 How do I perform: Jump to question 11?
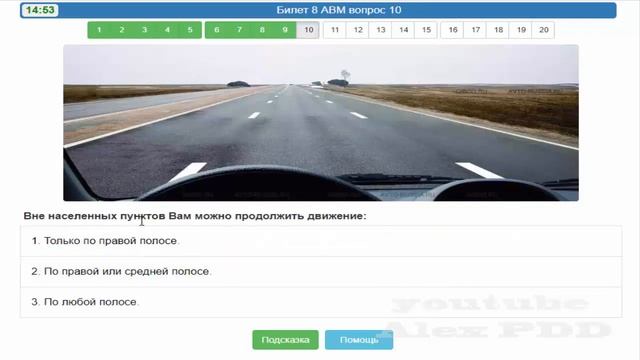click(x=335, y=30)
